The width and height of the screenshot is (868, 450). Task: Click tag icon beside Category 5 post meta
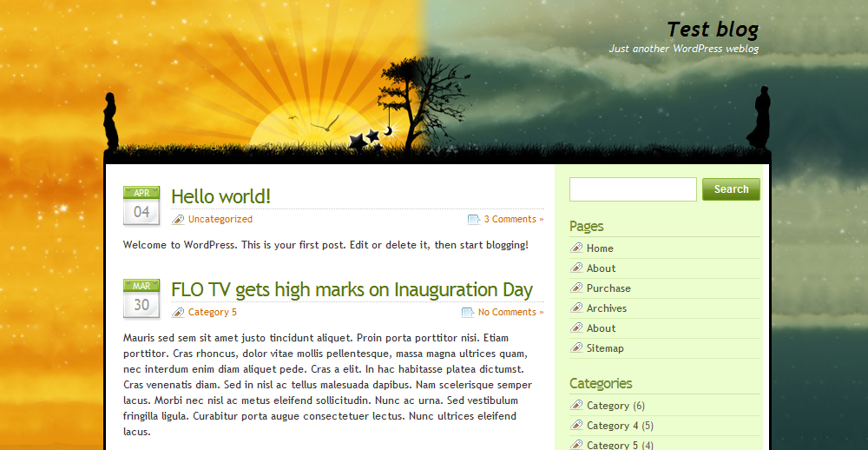178,313
